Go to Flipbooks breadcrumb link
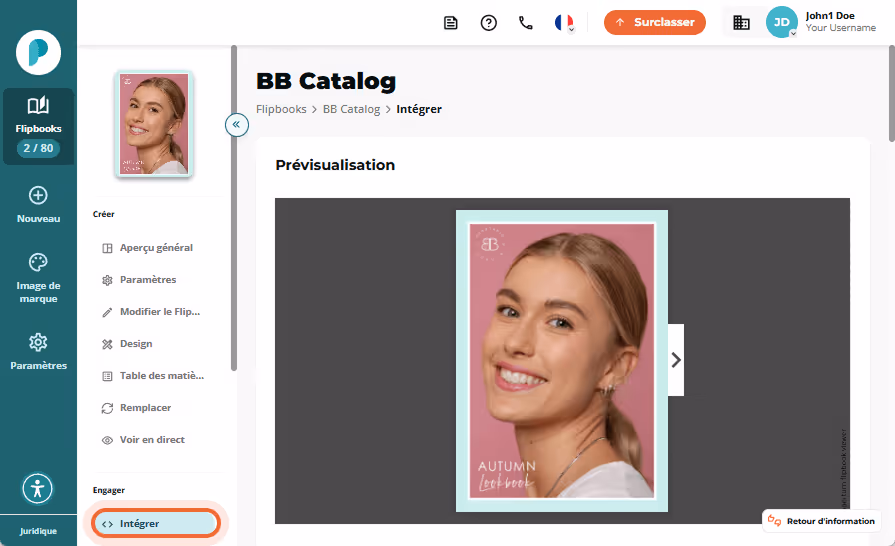The width and height of the screenshot is (895, 546). coord(281,109)
